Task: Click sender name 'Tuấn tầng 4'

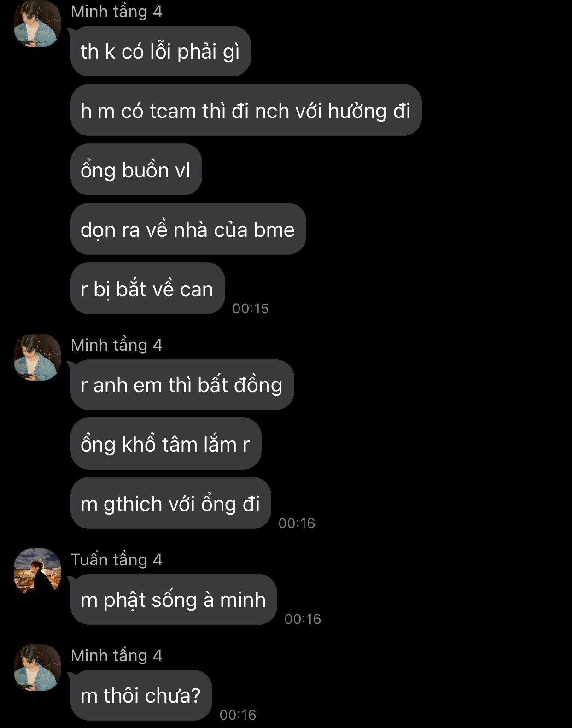Action: 117,560
